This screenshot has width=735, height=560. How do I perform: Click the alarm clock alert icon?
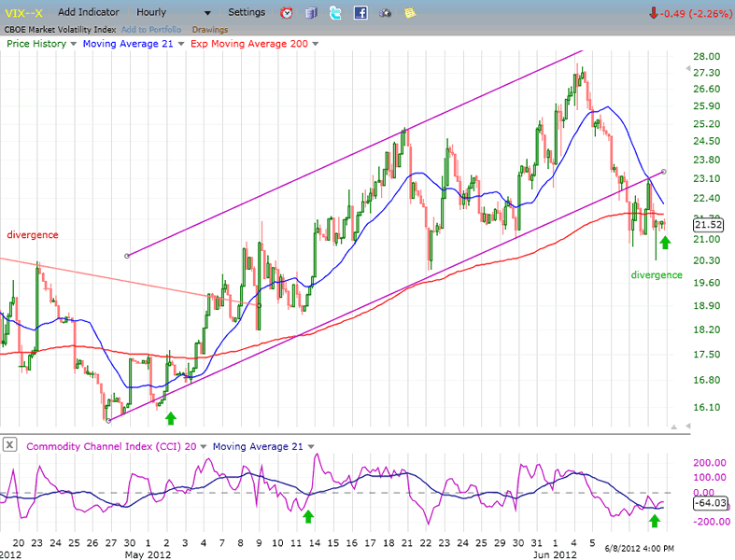[x=287, y=13]
